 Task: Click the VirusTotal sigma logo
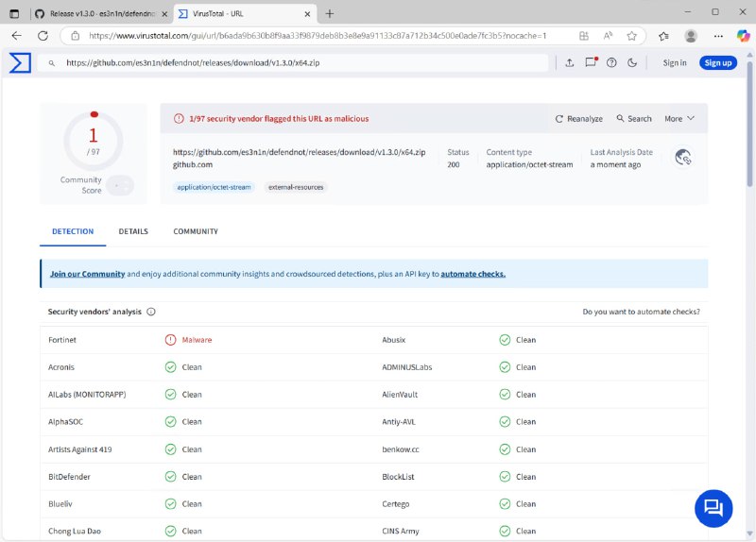tap(20, 62)
